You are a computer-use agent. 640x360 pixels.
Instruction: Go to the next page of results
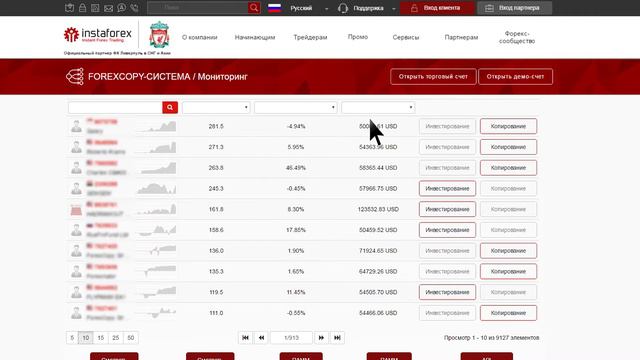click(321, 338)
